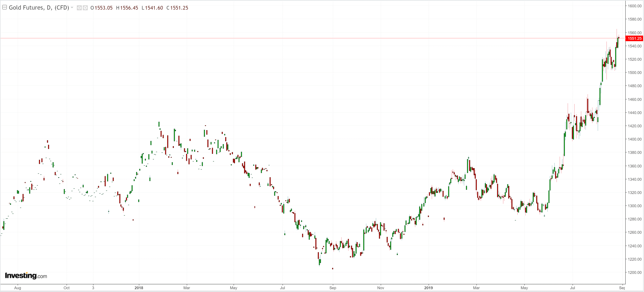This screenshot has width=644, height=292.
Task: Click the Nov label on time axis
Action: (x=381, y=288)
